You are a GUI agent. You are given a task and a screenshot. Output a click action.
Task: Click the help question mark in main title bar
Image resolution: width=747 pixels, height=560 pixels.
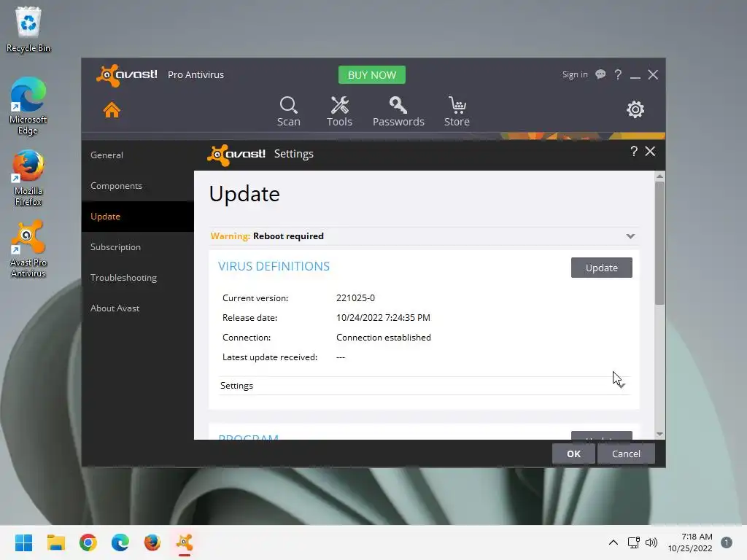pos(618,74)
